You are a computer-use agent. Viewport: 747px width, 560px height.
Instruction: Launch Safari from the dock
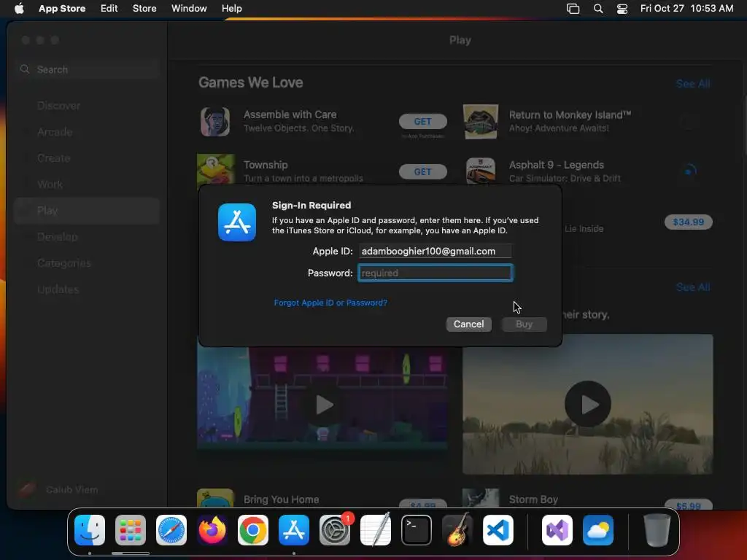coord(171,530)
